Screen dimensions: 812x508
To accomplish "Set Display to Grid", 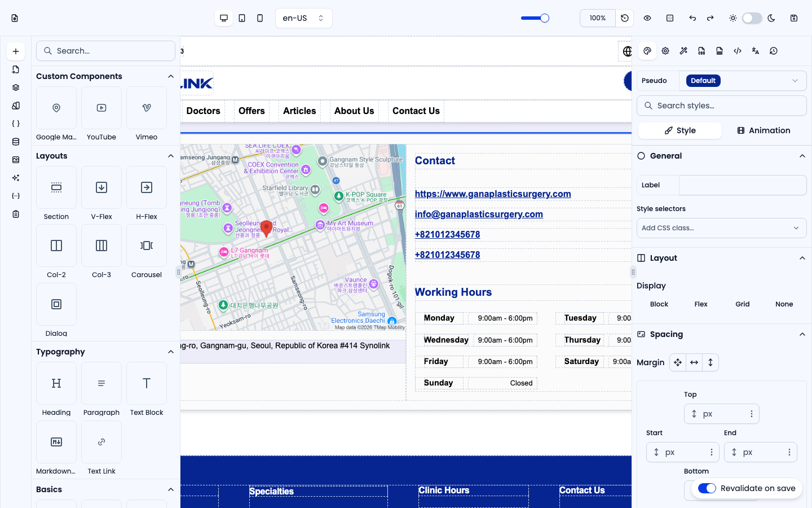I will pyautogui.click(x=743, y=304).
